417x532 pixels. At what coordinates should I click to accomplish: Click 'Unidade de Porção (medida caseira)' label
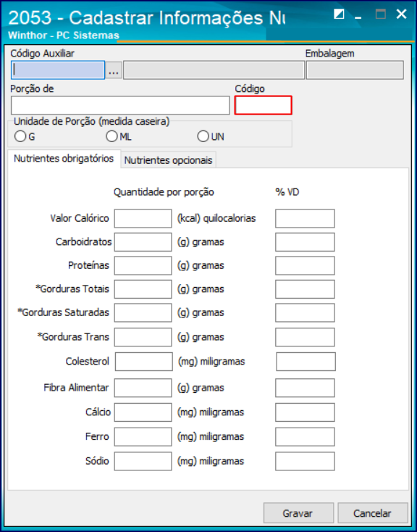pos(91,122)
